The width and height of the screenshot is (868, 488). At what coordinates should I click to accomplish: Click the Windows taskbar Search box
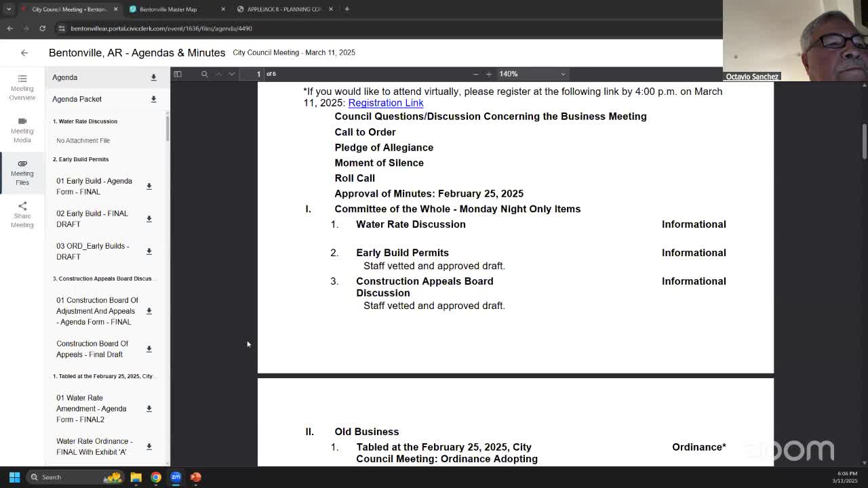point(76,477)
